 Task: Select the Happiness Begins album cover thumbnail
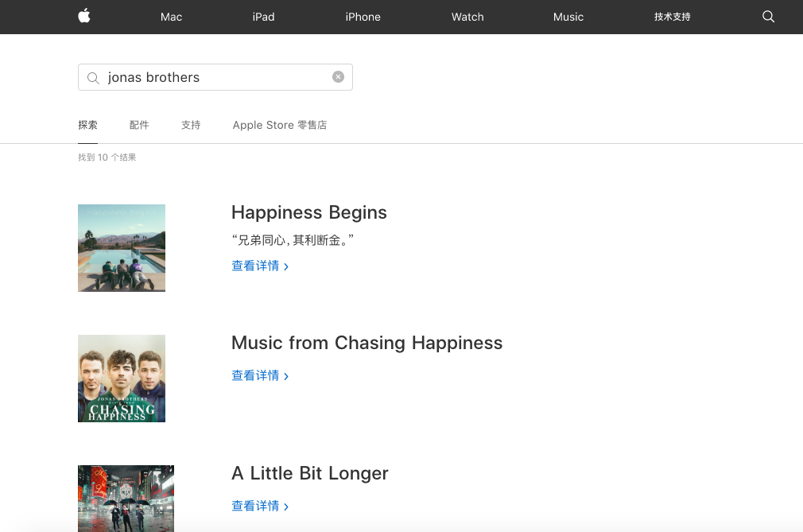[x=121, y=247]
